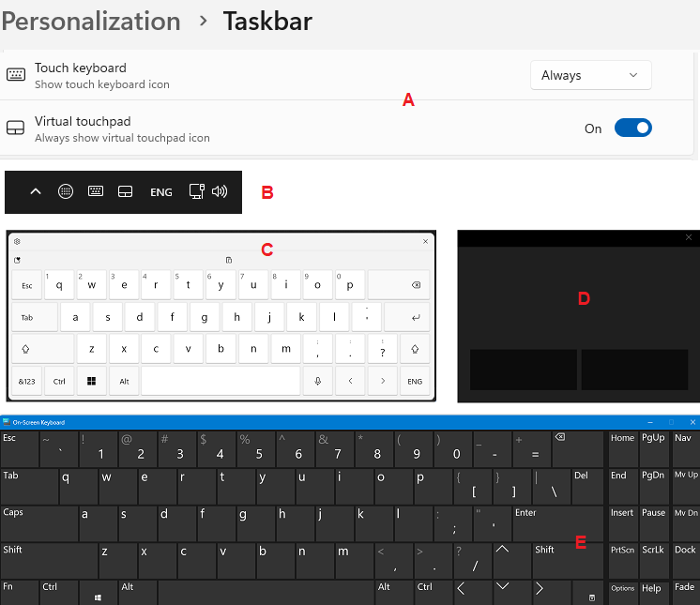Tap the q key on touch keyboard
700x605 pixels.
pyautogui.click(x=59, y=284)
